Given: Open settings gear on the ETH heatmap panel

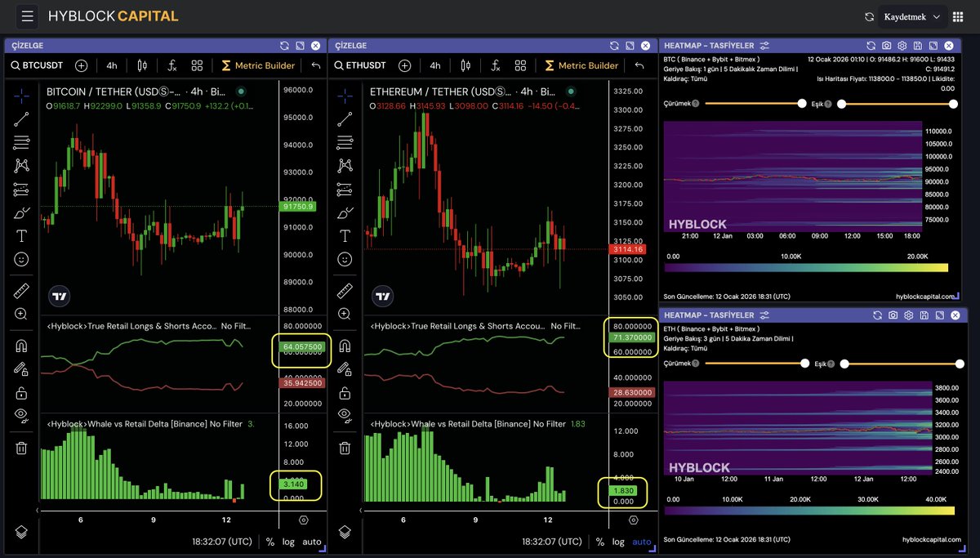Looking at the screenshot, I should pyautogui.click(x=909, y=315).
